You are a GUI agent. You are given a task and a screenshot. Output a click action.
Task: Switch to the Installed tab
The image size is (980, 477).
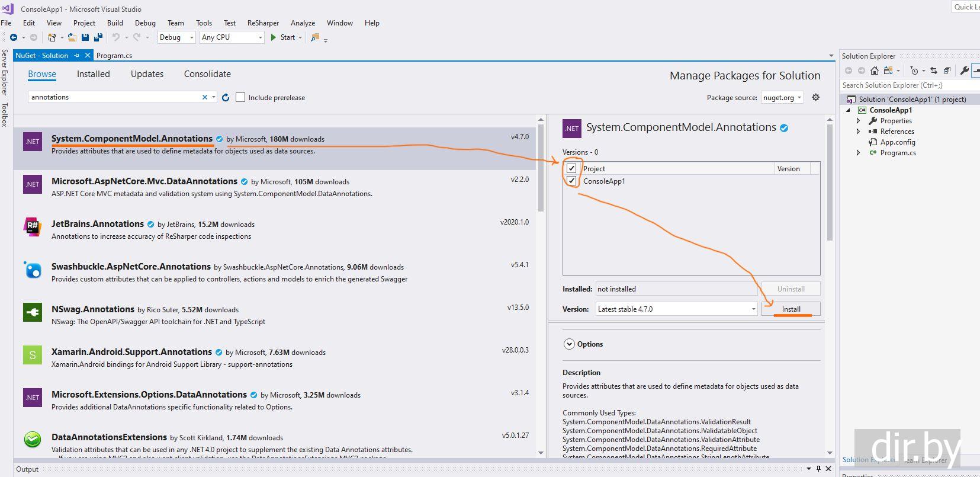click(x=93, y=74)
